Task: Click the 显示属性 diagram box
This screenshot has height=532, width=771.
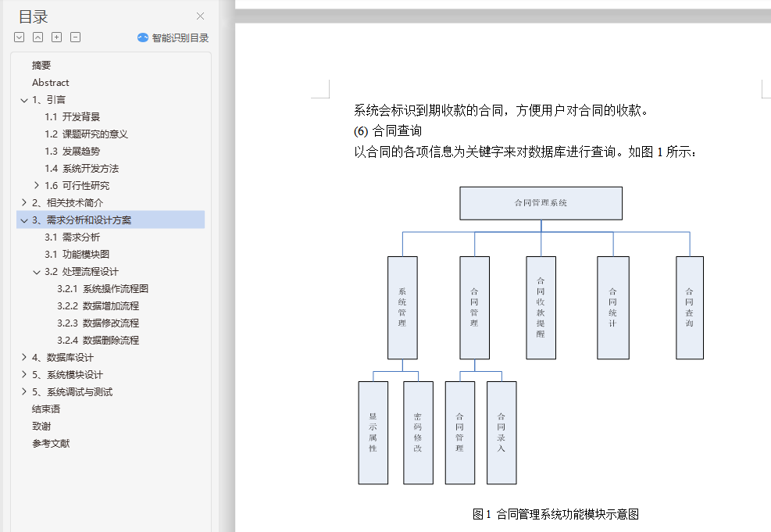Action: [373, 433]
